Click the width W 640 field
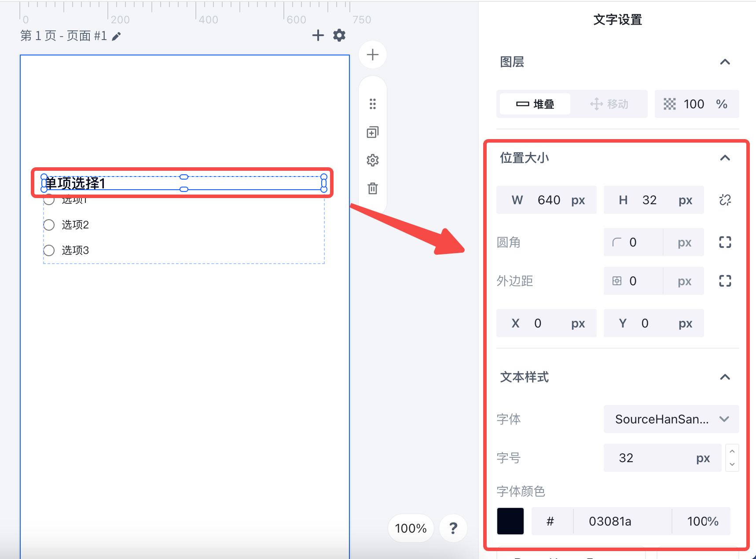The width and height of the screenshot is (756, 559). tap(547, 200)
